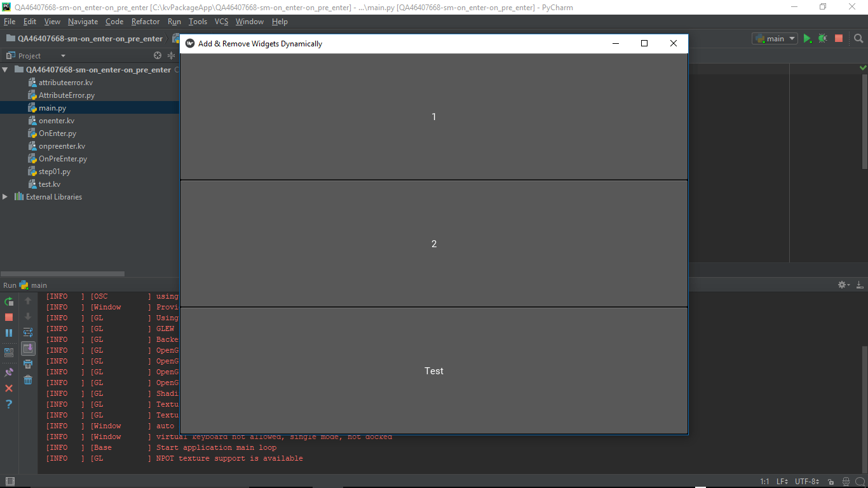Open the Edit menu
This screenshot has height=488, width=868.
[x=30, y=22]
